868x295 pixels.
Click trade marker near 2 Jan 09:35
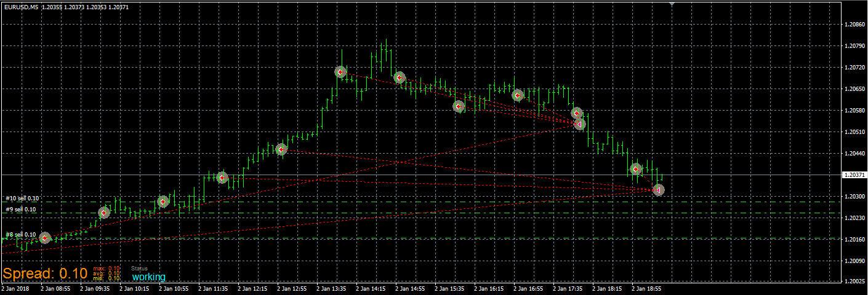tap(104, 213)
